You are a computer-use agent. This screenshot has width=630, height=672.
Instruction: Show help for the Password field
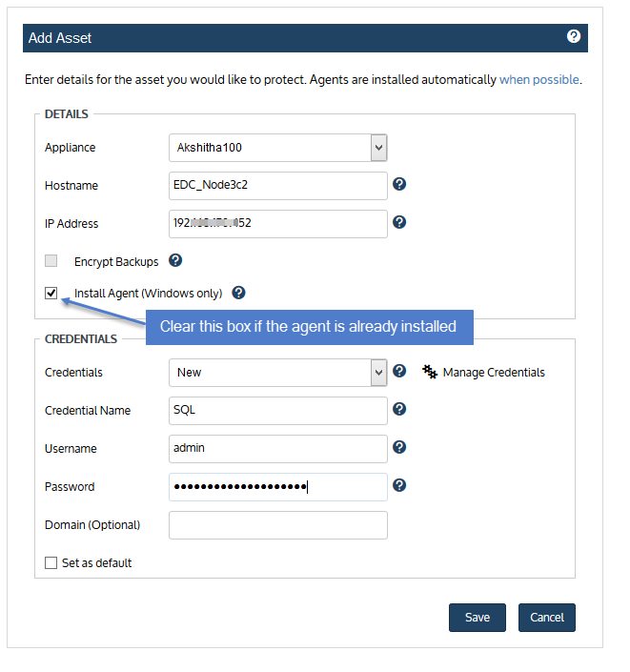(x=399, y=485)
